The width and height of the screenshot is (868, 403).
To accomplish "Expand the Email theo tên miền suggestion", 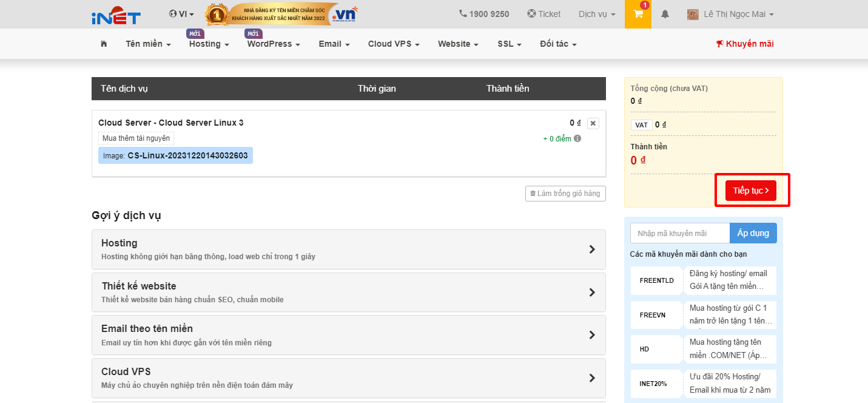I will click(349, 335).
